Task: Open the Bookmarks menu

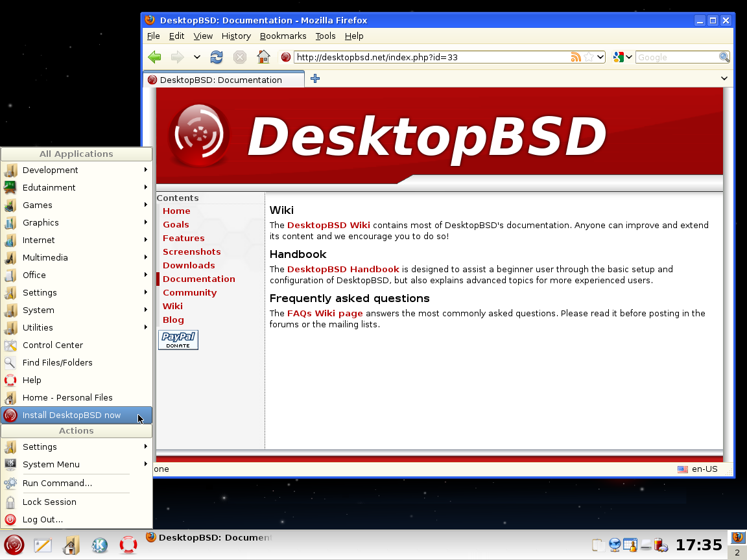Action: pyautogui.click(x=283, y=36)
